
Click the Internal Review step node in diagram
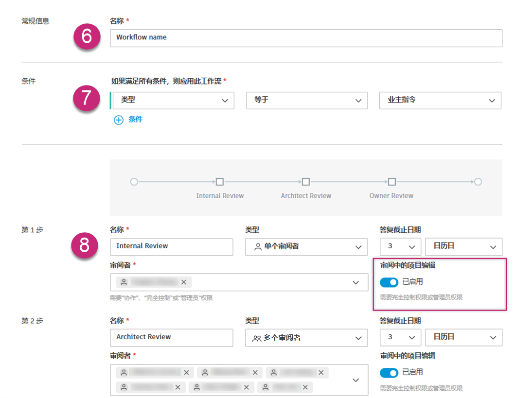(x=220, y=182)
